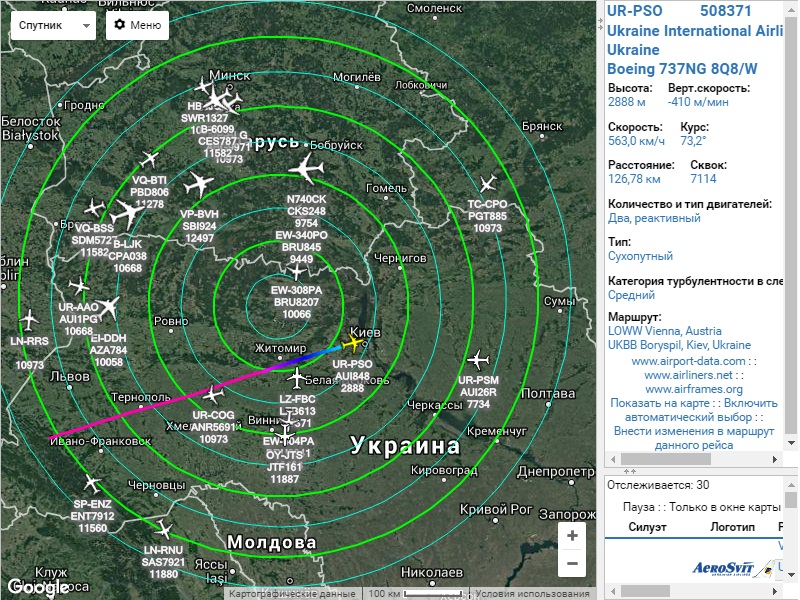The width and height of the screenshot is (800, 600).
Task: Select the UR-PSM aircraft icon
Action: click(478, 359)
